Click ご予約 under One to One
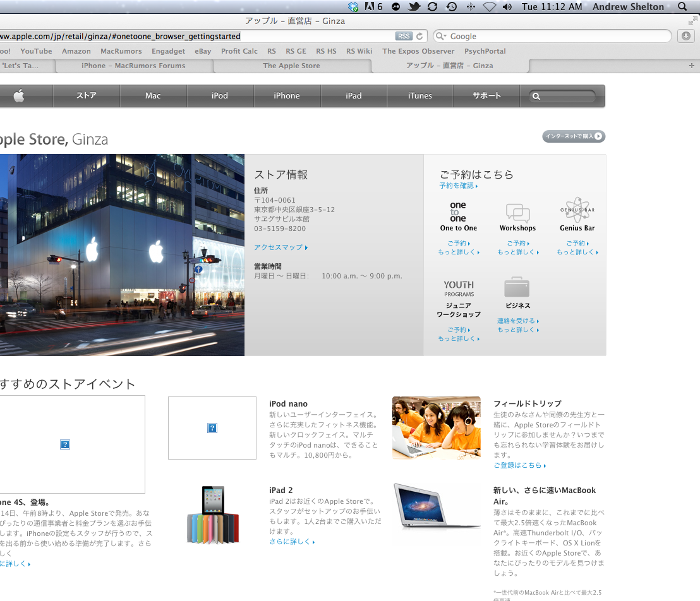Screen dimensions: 700x601 pyautogui.click(x=459, y=243)
